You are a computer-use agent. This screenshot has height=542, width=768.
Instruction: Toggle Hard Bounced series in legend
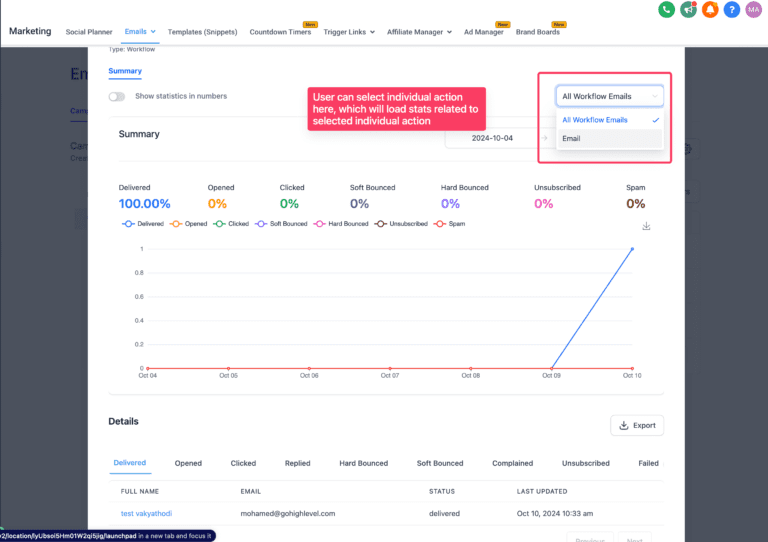point(340,224)
